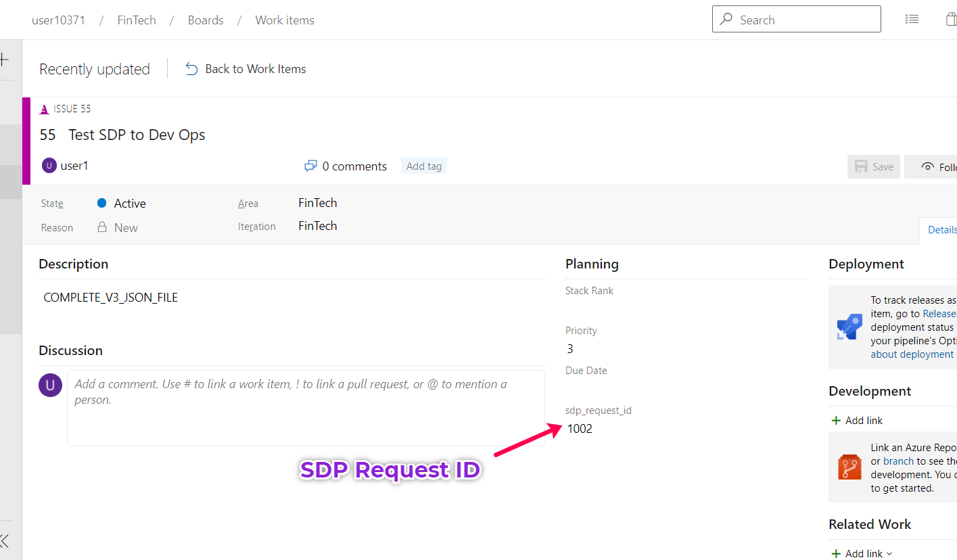Open the Area FinTech selector
Viewport: 957px width, 560px height.
(x=318, y=203)
